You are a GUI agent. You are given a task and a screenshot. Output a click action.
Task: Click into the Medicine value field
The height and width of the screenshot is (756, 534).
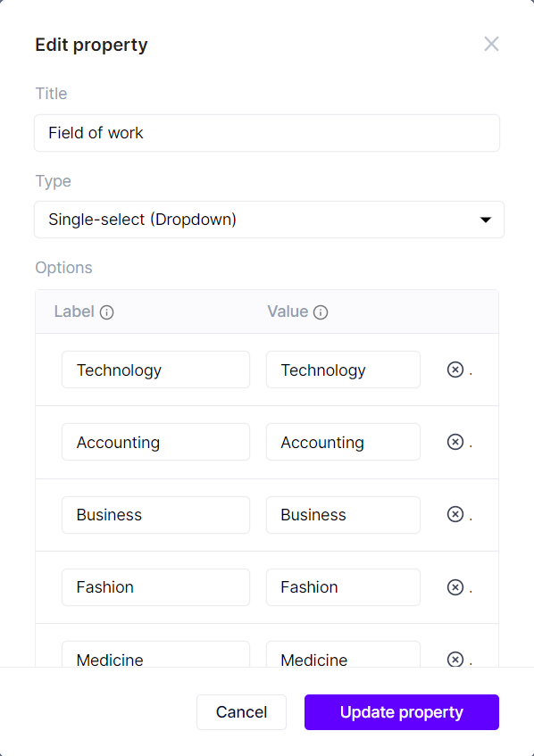(343, 654)
